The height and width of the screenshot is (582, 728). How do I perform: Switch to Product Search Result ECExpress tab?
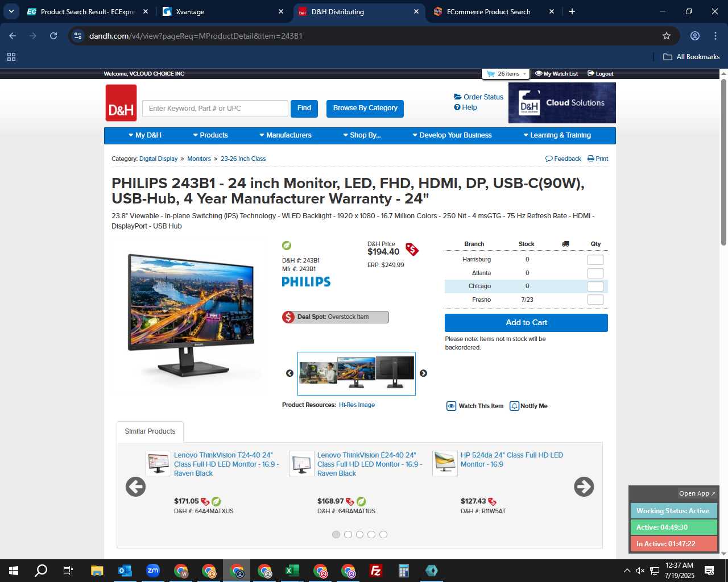pyautogui.click(x=88, y=11)
